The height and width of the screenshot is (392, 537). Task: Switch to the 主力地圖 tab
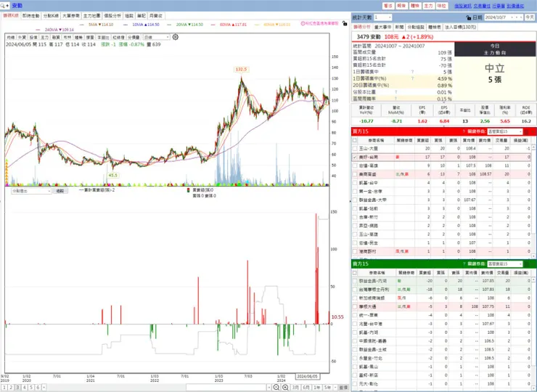click(91, 16)
